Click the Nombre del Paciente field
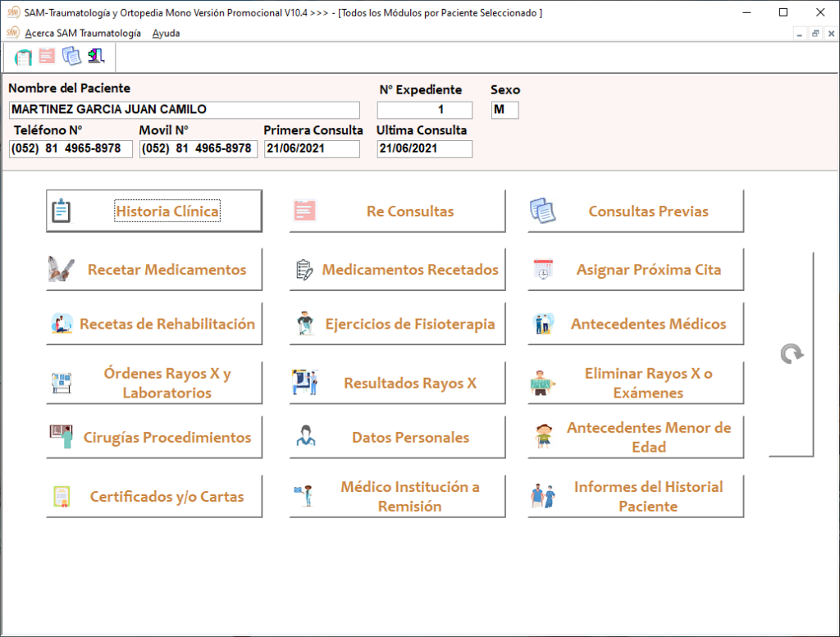This screenshot has width=840, height=637. click(184, 110)
